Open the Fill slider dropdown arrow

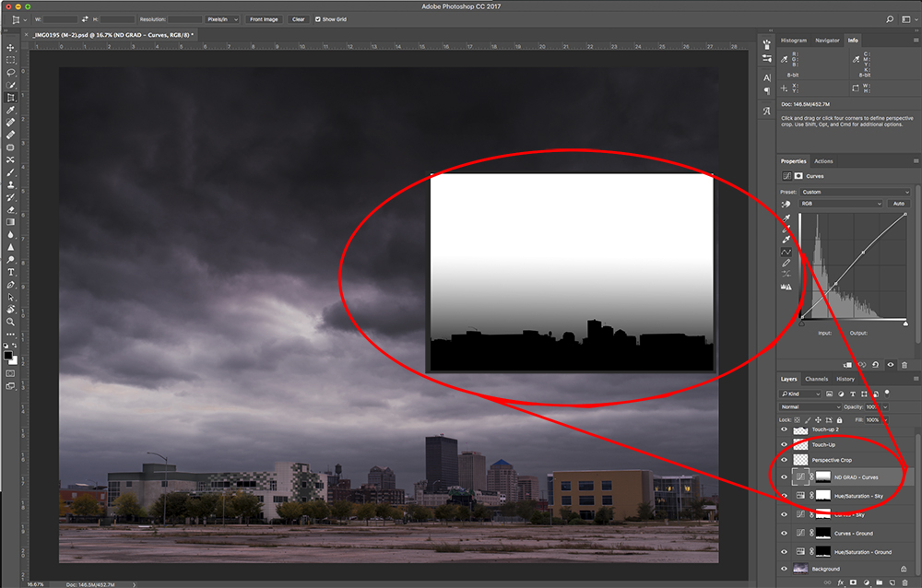point(885,420)
